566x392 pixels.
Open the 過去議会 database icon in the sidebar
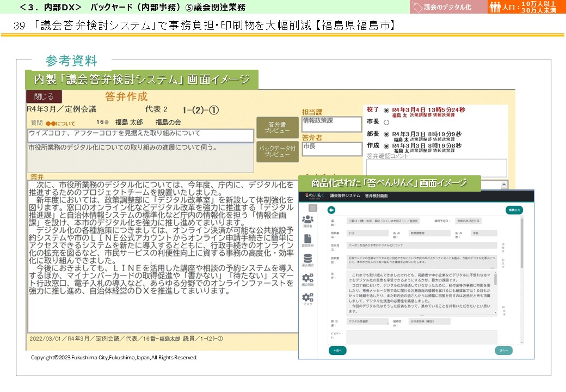[307, 259]
